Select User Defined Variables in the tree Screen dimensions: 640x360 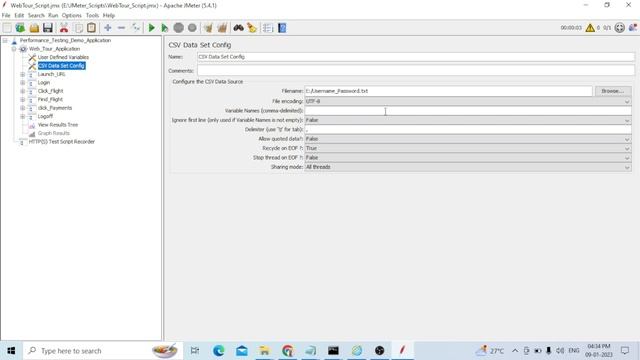point(63,57)
